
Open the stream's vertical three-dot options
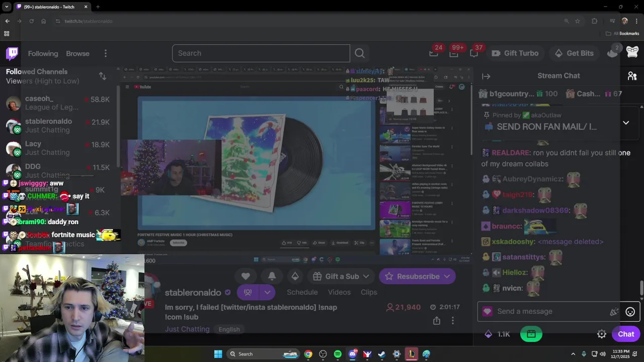pyautogui.click(x=453, y=321)
